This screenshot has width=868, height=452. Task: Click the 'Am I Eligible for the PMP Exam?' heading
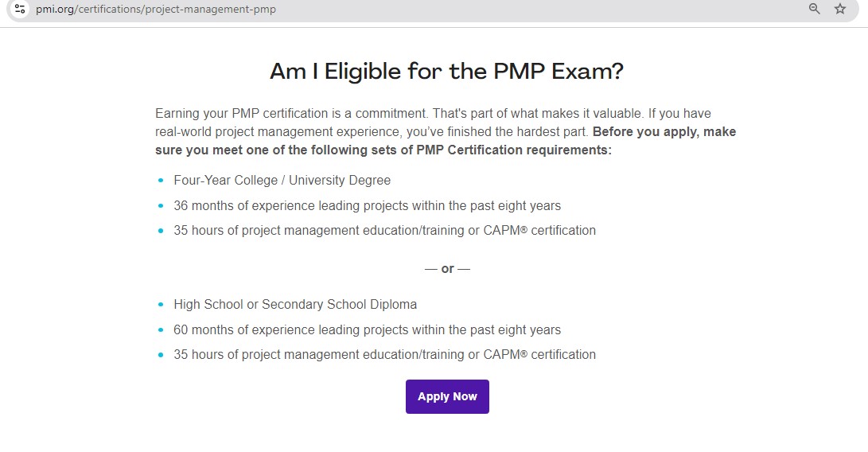click(447, 72)
